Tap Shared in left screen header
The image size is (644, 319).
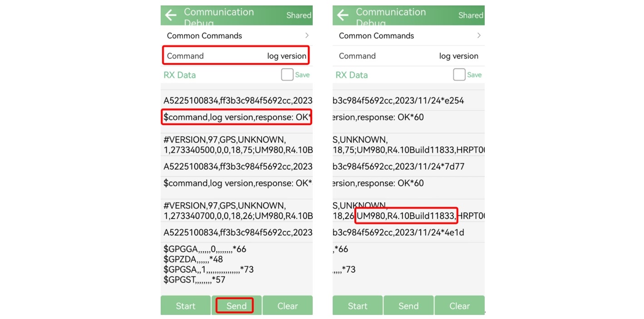tap(299, 15)
